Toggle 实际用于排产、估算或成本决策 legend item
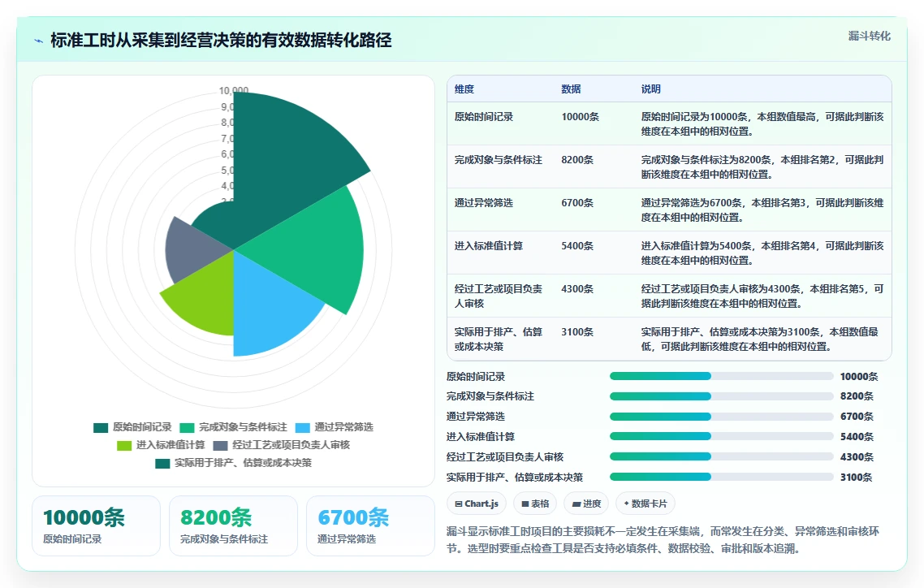The height and width of the screenshot is (588, 924). pos(233,463)
